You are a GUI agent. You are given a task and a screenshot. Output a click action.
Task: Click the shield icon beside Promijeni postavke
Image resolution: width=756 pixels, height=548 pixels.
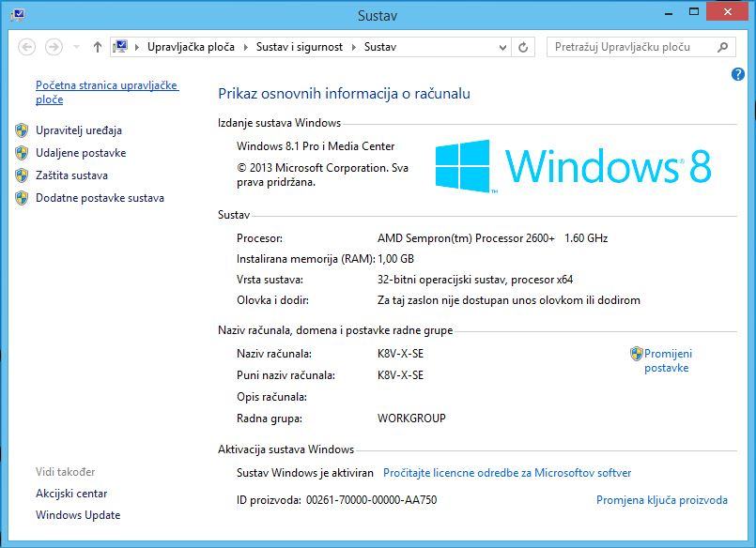pos(637,354)
